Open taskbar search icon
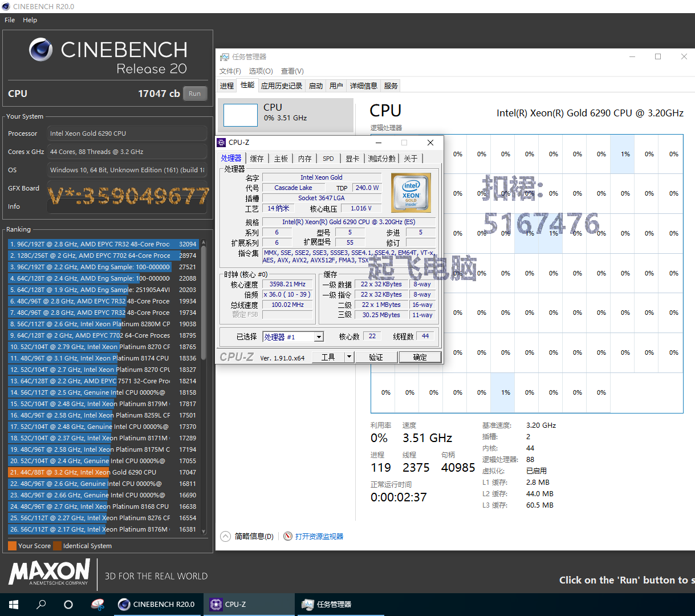 pos(41,605)
